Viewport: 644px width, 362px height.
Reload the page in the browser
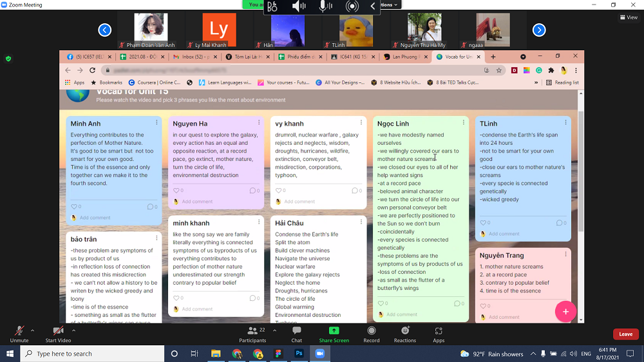pyautogui.click(x=93, y=70)
